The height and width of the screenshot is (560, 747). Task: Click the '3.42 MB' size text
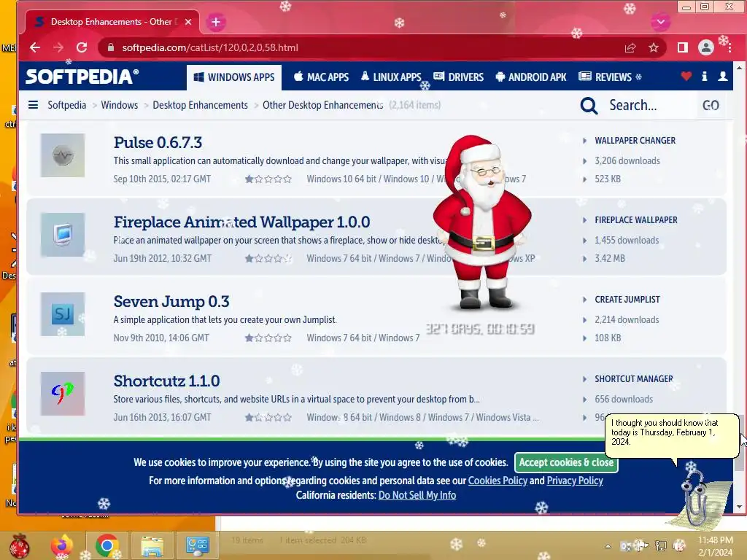click(x=609, y=259)
